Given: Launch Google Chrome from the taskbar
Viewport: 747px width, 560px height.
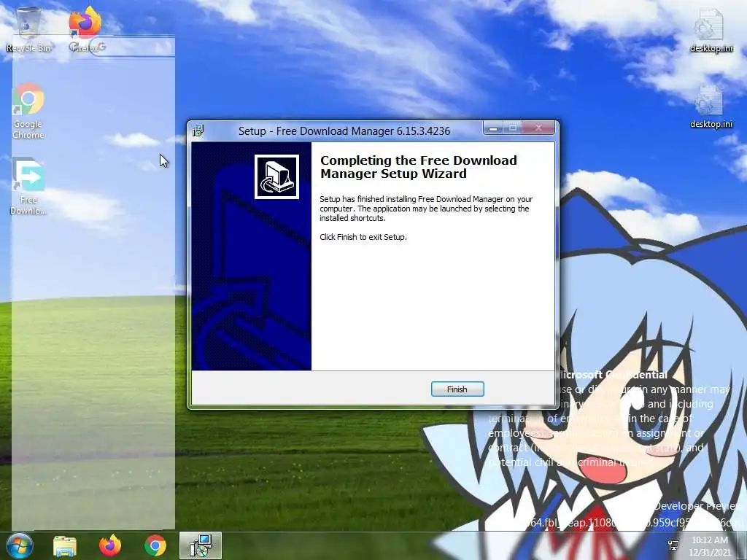Looking at the screenshot, I should (x=155, y=545).
